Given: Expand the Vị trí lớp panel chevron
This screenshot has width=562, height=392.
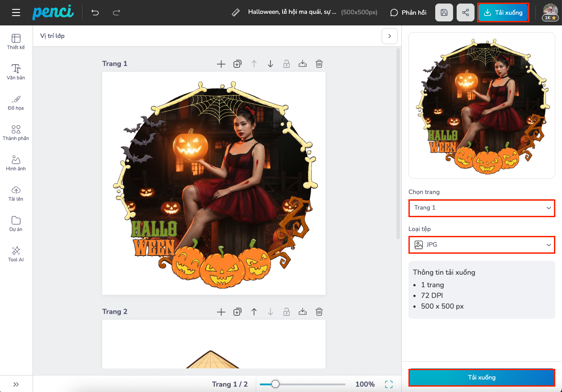Looking at the screenshot, I should (x=390, y=36).
